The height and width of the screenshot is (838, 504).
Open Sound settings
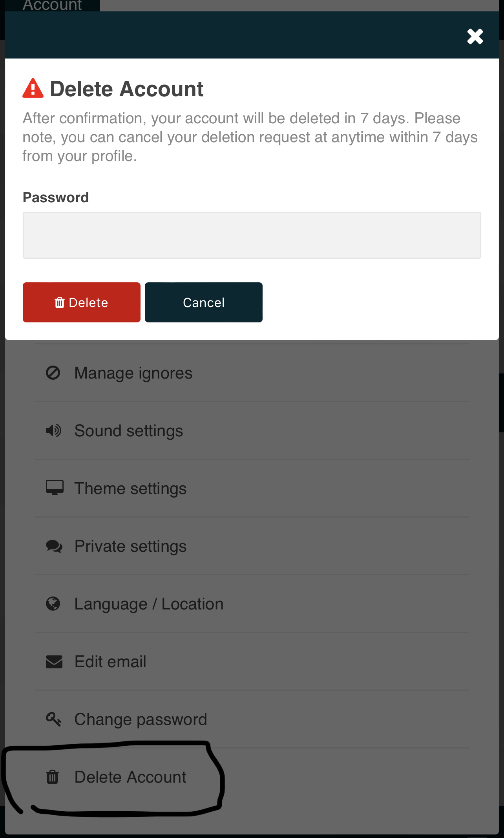(129, 431)
